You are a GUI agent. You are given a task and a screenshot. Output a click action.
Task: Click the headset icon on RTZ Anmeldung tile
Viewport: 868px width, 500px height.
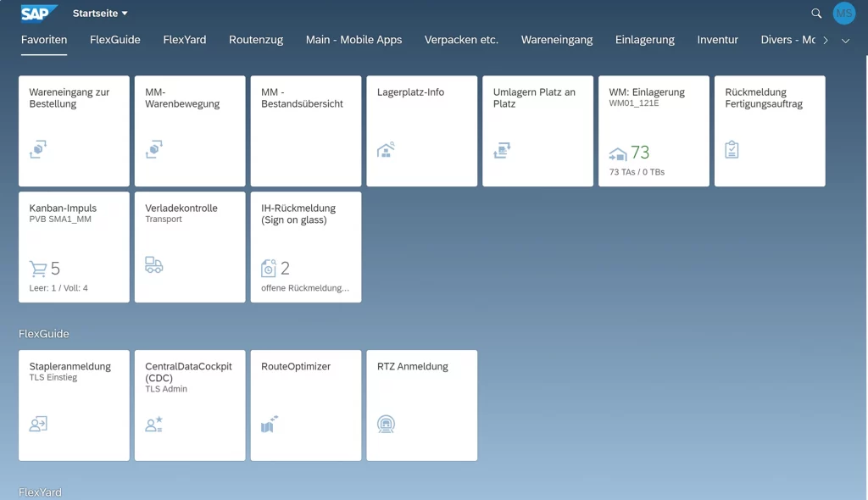[x=385, y=424]
